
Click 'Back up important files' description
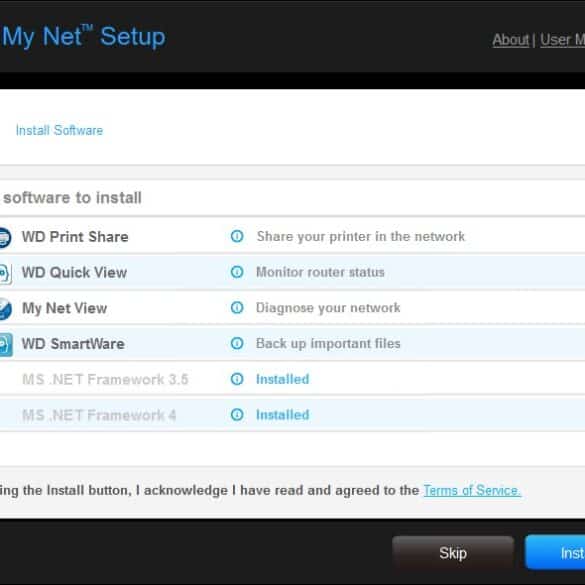pyautogui.click(x=328, y=344)
